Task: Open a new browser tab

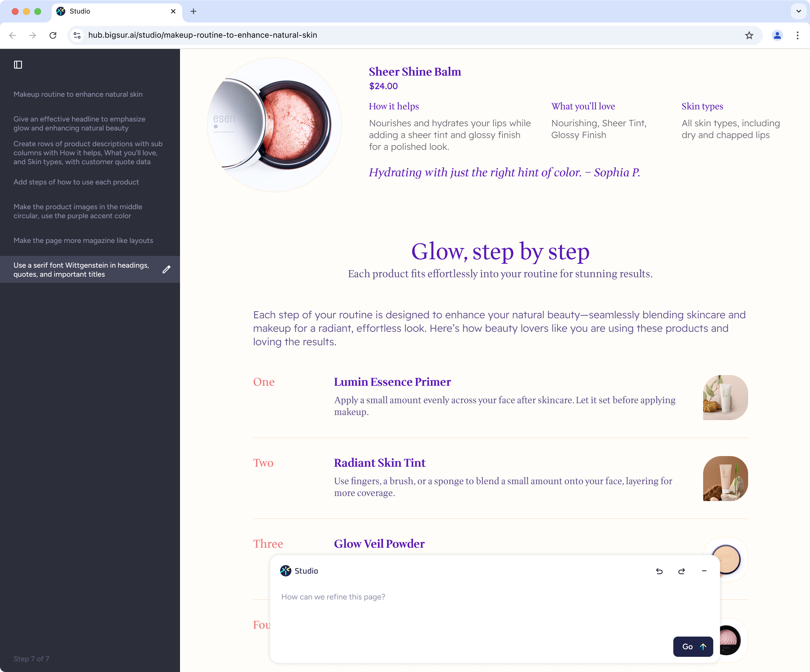Action: click(x=193, y=11)
